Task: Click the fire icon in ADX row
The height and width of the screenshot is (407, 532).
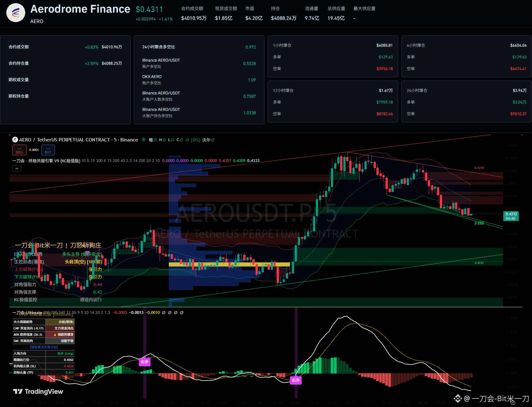Action: pos(55,335)
